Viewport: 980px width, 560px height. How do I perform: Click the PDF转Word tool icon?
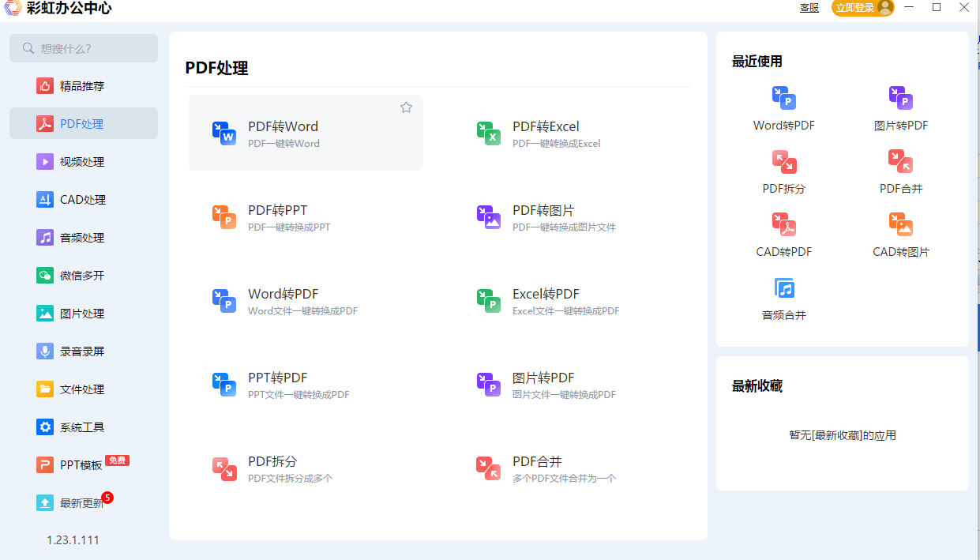point(224,133)
